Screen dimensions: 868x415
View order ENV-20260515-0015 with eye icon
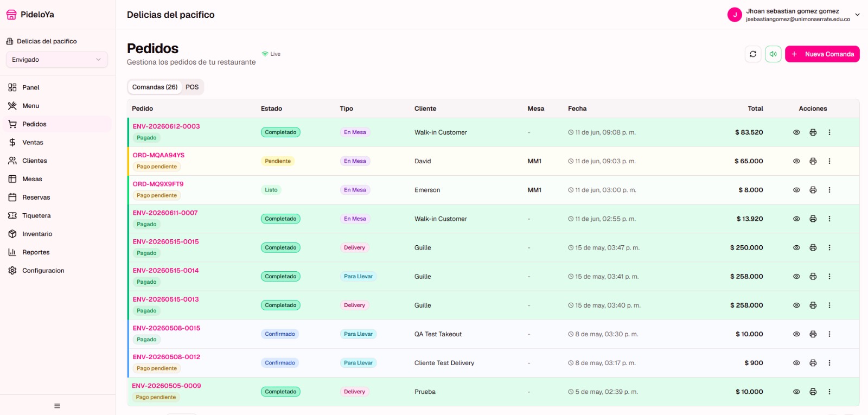[796, 247]
